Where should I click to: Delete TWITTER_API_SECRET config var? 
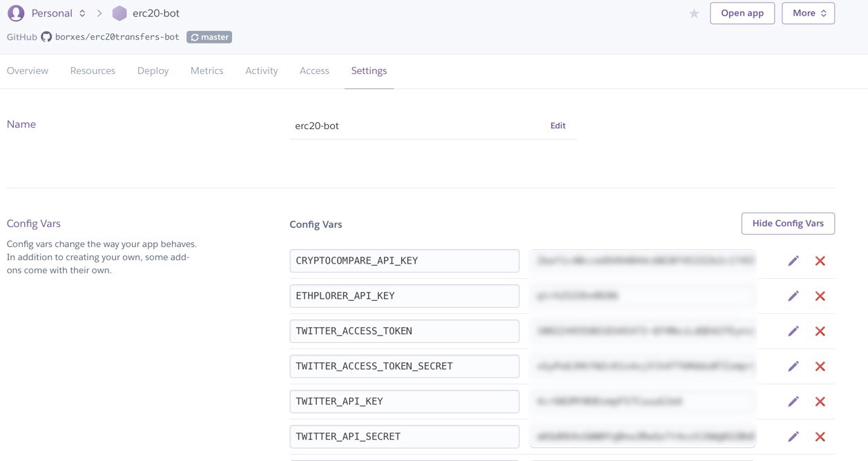point(820,437)
